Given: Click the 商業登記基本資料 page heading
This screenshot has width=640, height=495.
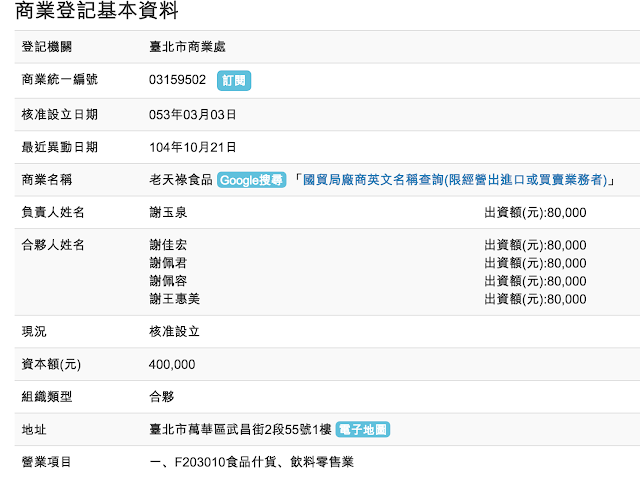Looking at the screenshot, I should coord(98,13).
